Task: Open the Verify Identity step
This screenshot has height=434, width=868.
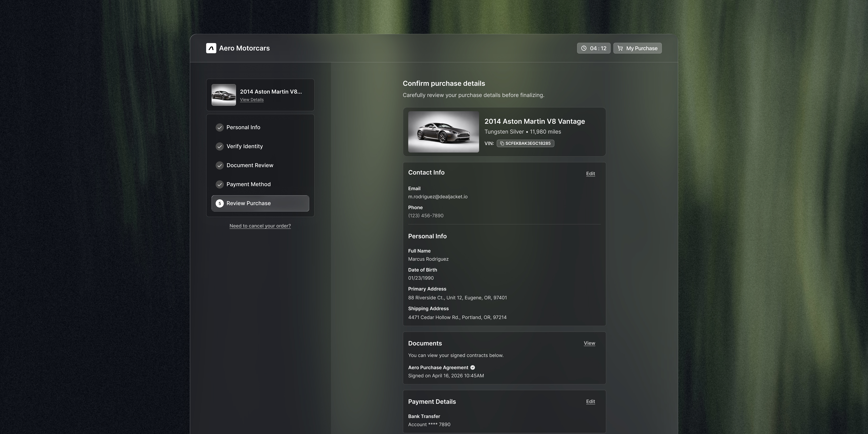Action: pyautogui.click(x=260, y=147)
